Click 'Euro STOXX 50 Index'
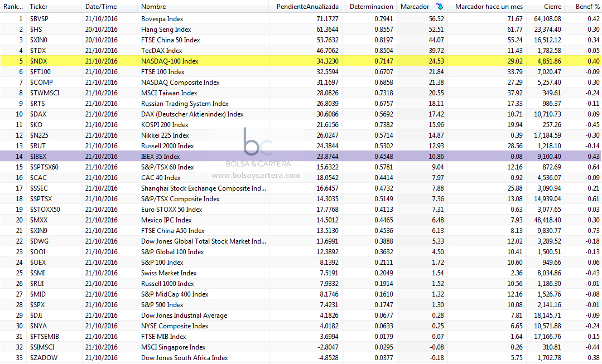 pyautogui.click(x=172, y=210)
